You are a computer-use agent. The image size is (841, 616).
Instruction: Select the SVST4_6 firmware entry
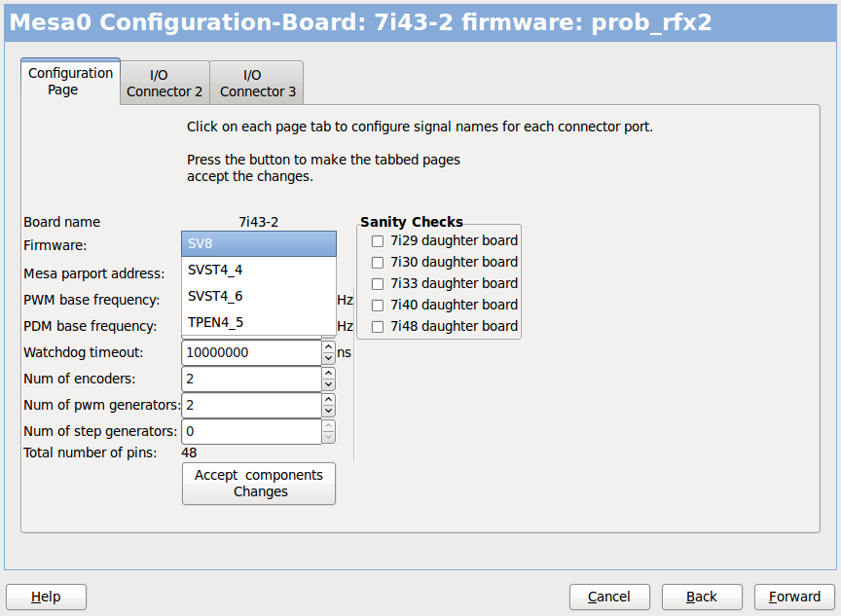(259, 296)
